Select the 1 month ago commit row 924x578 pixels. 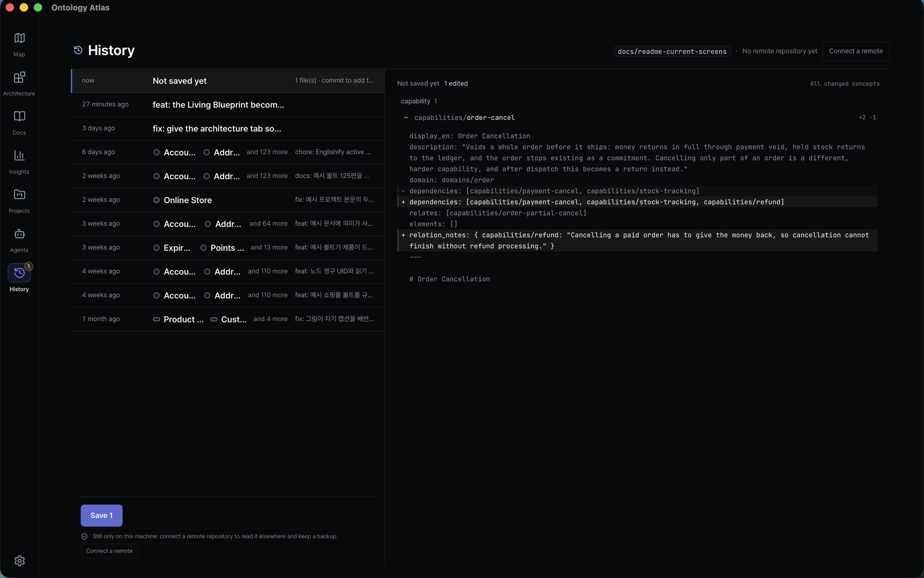coord(228,319)
